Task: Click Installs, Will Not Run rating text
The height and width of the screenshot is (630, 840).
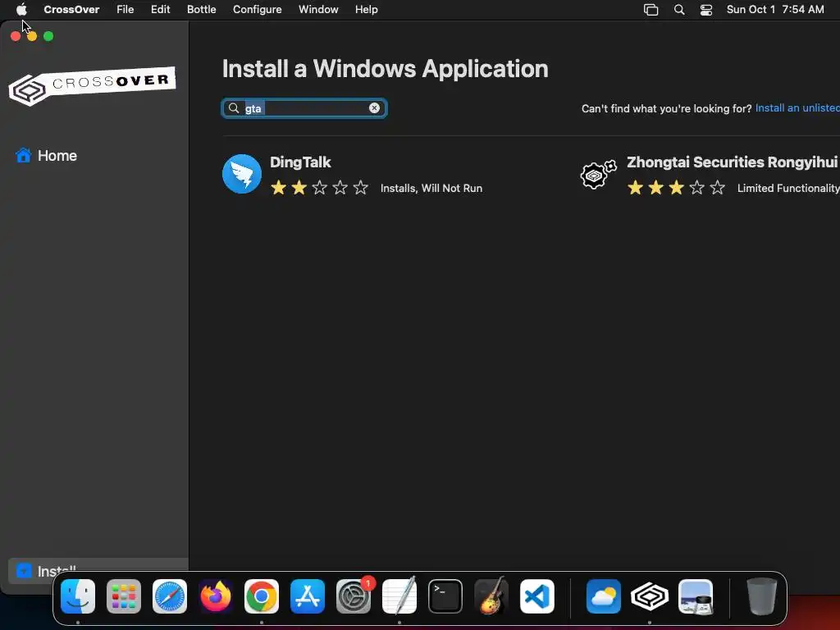Action: tap(431, 188)
